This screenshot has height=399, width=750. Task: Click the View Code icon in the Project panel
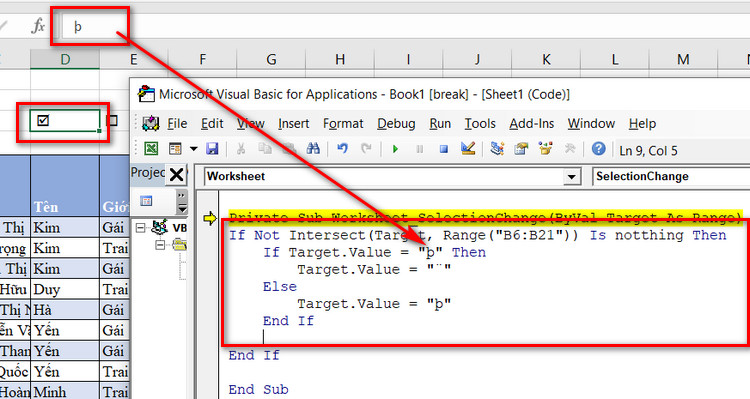coord(146,201)
